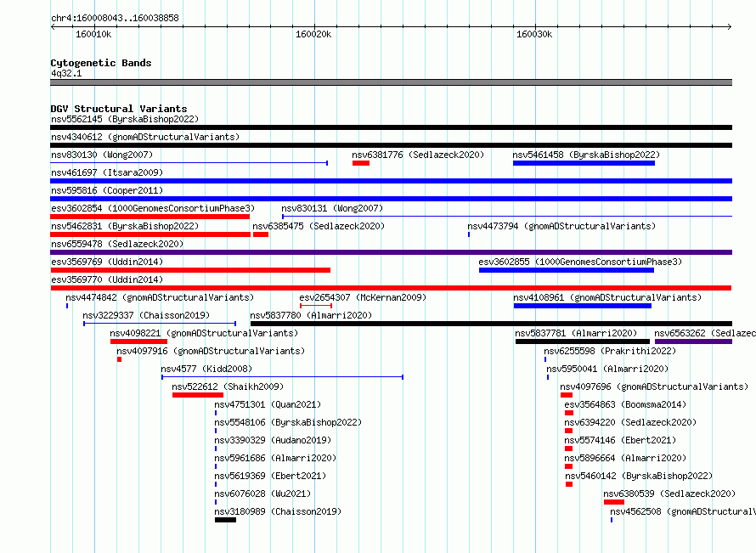Click nsv4751301 (Quan2021) label
756x553 pixels.
268,404
